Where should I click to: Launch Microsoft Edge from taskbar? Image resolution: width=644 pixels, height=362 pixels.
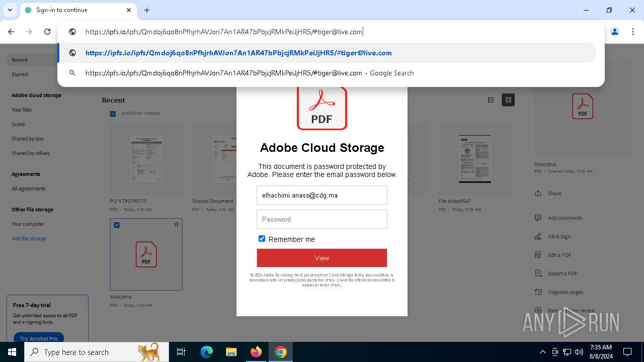coord(207,352)
